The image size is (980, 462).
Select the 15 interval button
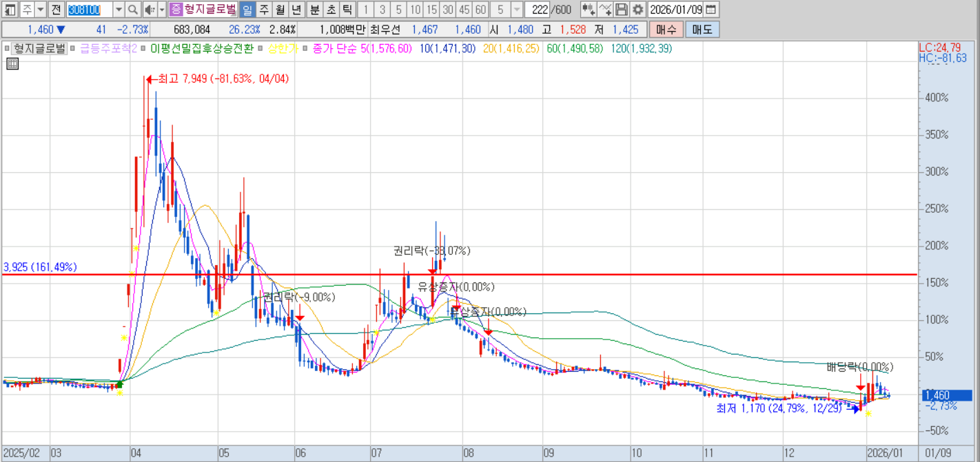(432, 10)
